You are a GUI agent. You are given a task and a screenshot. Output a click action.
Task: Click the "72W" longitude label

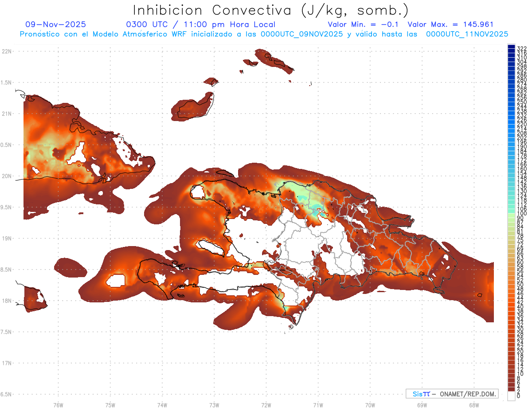pyautogui.click(x=266, y=404)
